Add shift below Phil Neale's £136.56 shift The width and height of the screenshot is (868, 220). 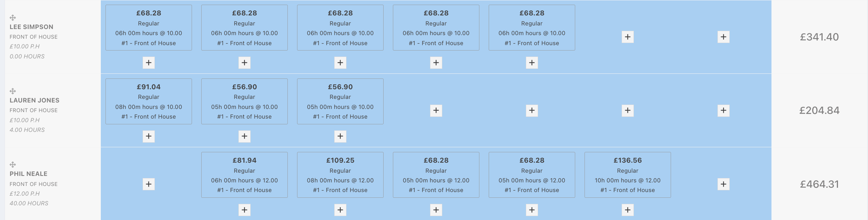pos(628,210)
